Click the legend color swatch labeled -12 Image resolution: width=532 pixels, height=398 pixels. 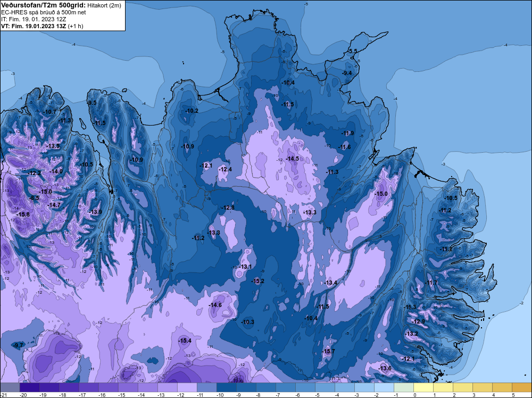[x=187, y=387]
